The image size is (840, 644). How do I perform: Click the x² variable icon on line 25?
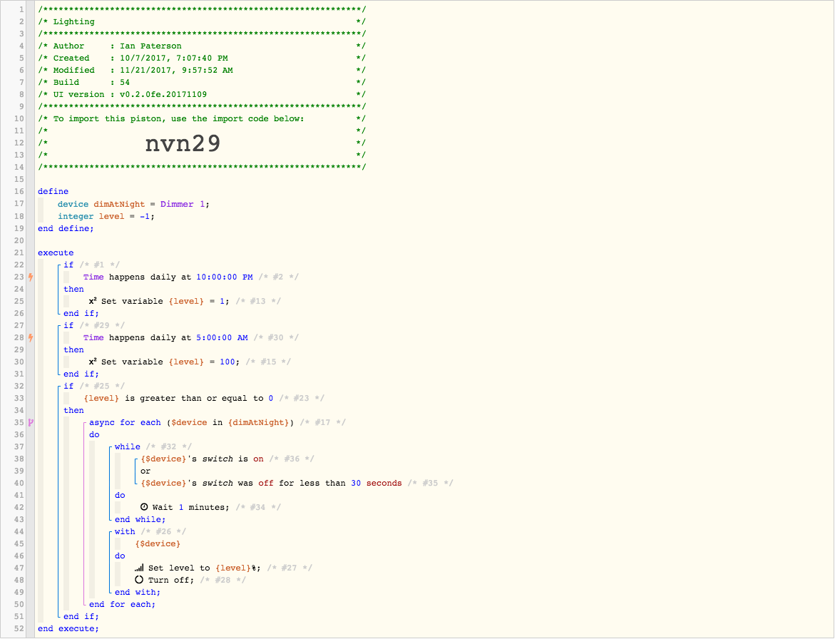(93, 302)
